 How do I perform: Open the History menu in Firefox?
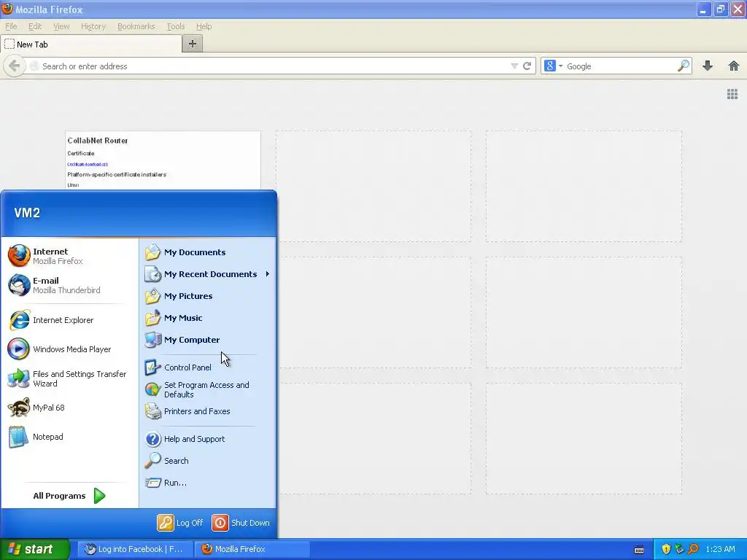(x=93, y=26)
